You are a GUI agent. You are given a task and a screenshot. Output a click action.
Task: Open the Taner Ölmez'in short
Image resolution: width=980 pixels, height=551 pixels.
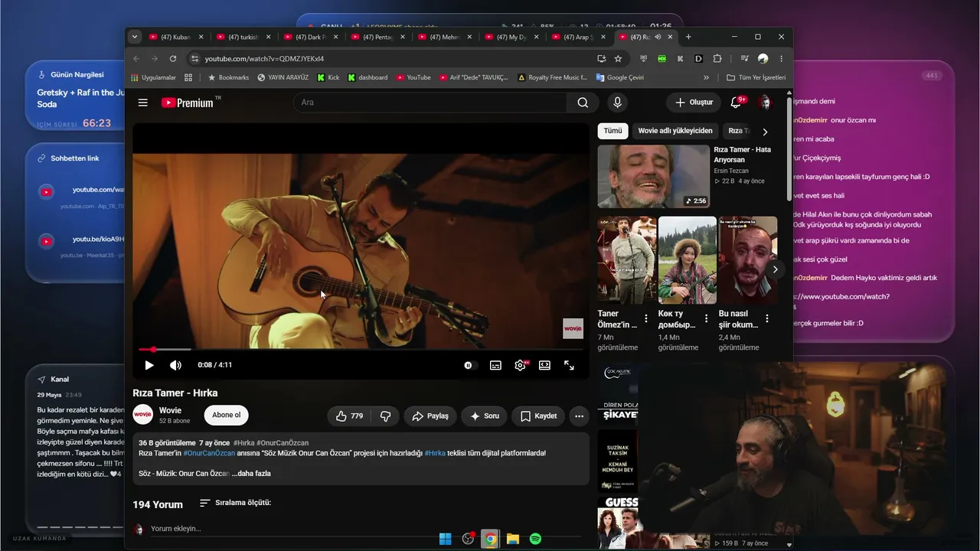[x=627, y=260]
